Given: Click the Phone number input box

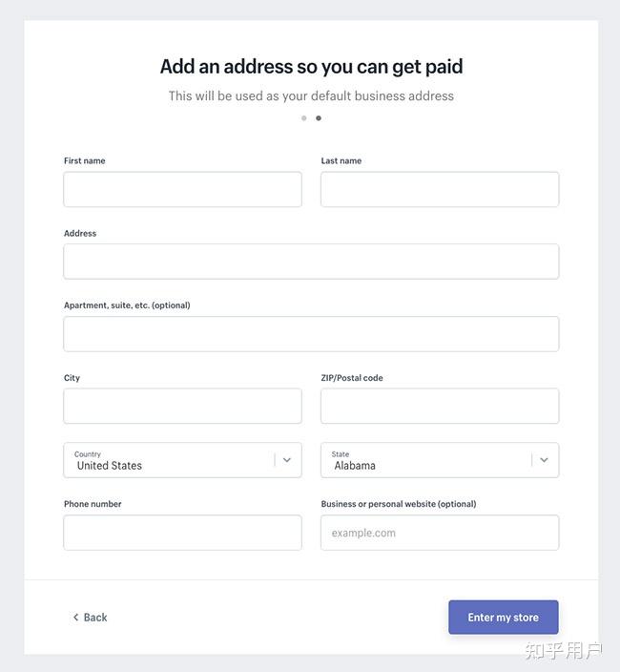Looking at the screenshot, I should coord(182,533).
